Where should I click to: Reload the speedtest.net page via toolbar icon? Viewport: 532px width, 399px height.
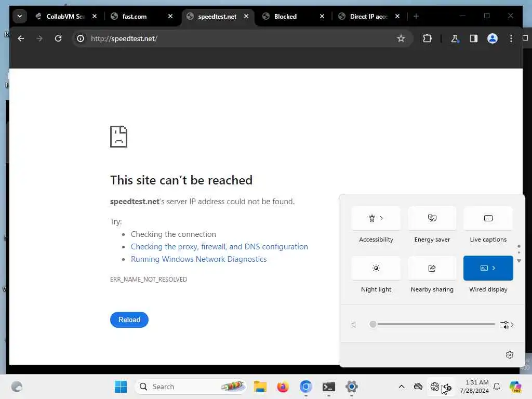point(58,38)
